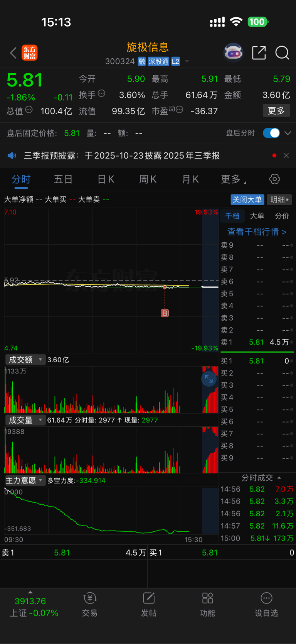
Task: Tap the 卖9 order row
Action: pyautogui.click(x=257, y=245)
